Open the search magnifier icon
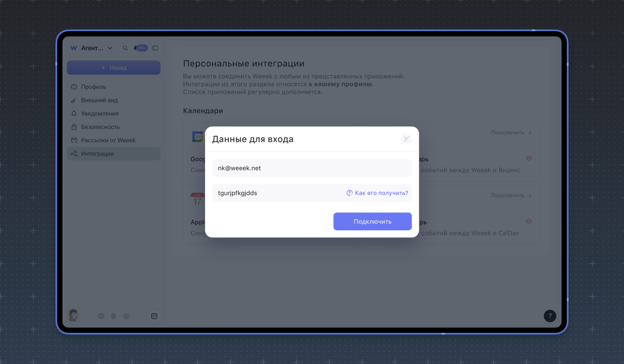 [125, 48]
